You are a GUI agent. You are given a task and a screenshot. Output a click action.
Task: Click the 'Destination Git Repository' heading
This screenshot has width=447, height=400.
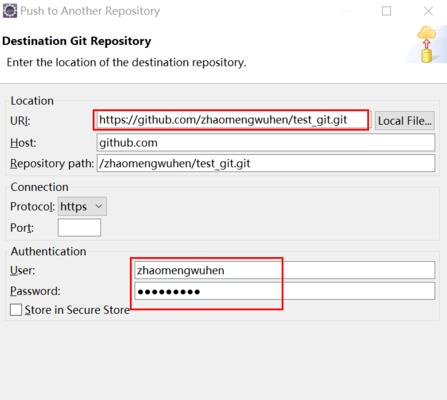tap(77, 41)
